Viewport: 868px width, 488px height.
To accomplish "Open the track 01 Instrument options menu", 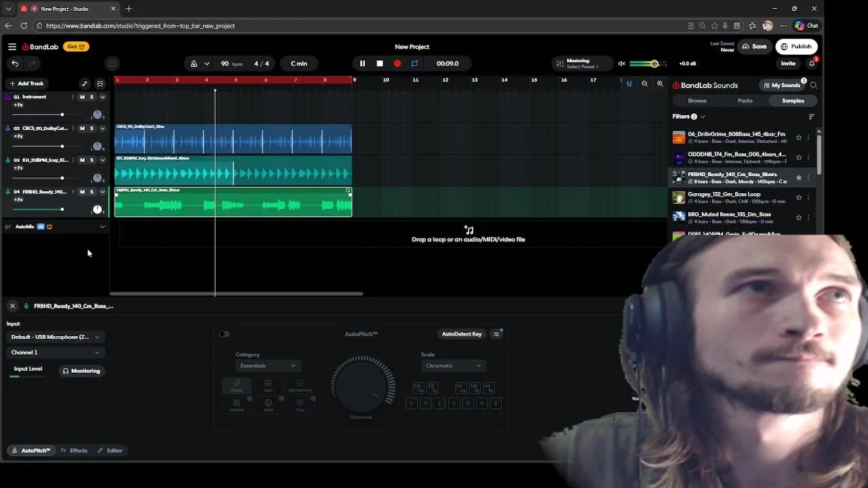I will point(73,97).
